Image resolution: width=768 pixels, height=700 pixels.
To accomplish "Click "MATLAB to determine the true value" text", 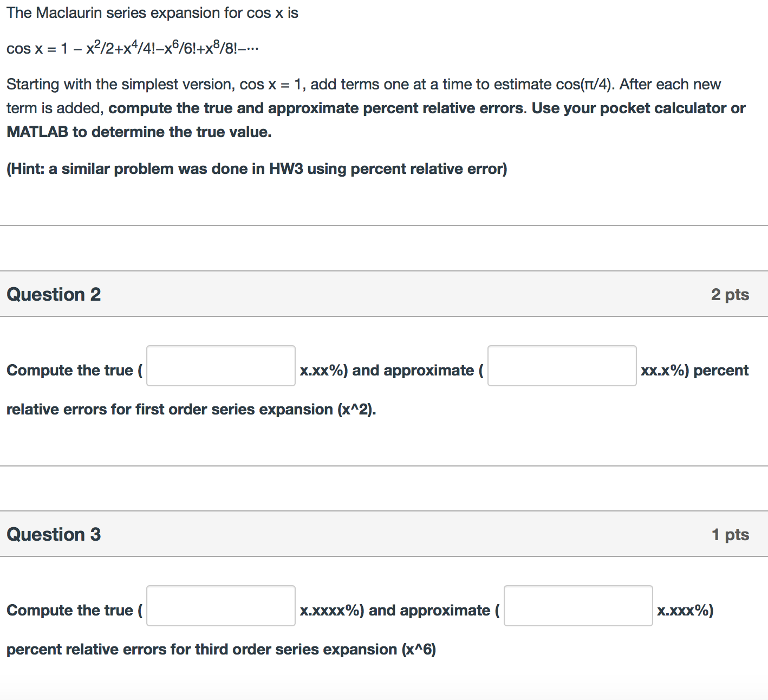I will click(139, 132).
